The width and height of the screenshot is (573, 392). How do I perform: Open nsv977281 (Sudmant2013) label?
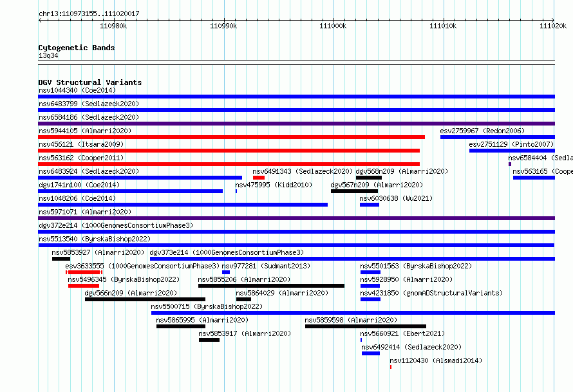pyautogui.click(x=266, y=266)
